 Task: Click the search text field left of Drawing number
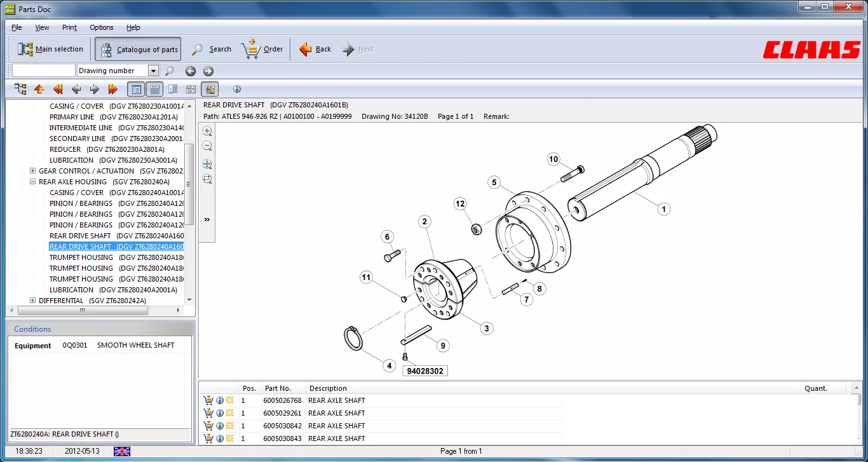click(x=43, y=71)
